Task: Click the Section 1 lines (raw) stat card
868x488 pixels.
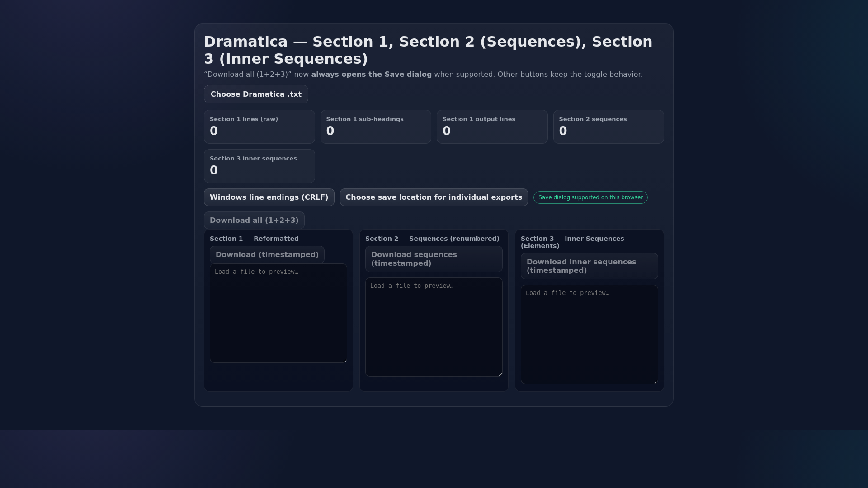Action: (x=259, y=127)
